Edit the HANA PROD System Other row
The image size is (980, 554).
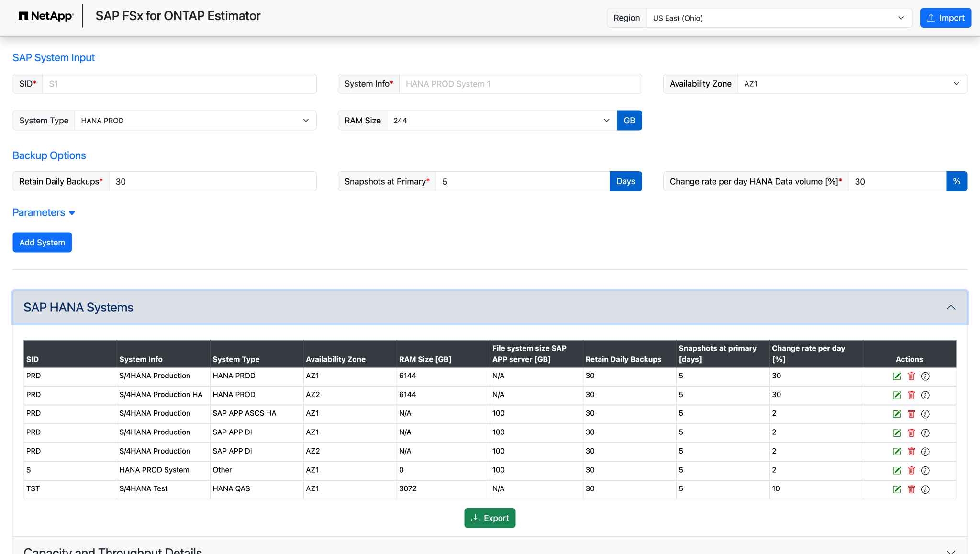point(897,470)
